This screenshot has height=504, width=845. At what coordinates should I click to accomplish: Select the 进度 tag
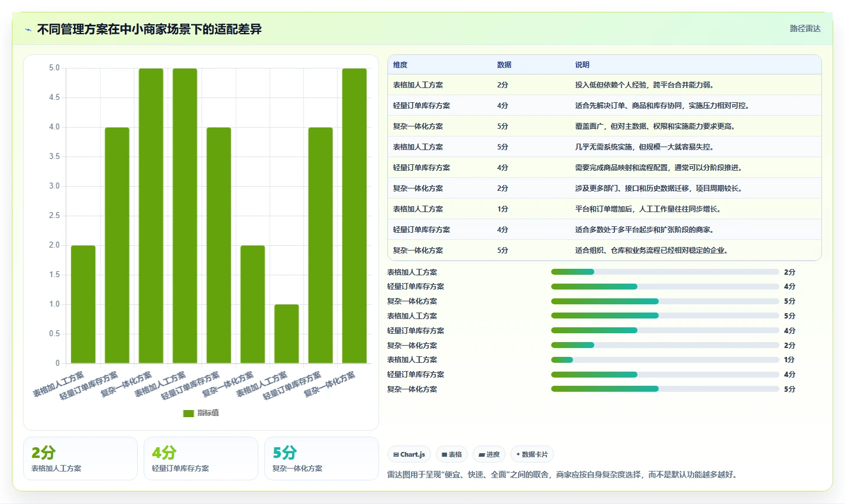pos(489,454)
